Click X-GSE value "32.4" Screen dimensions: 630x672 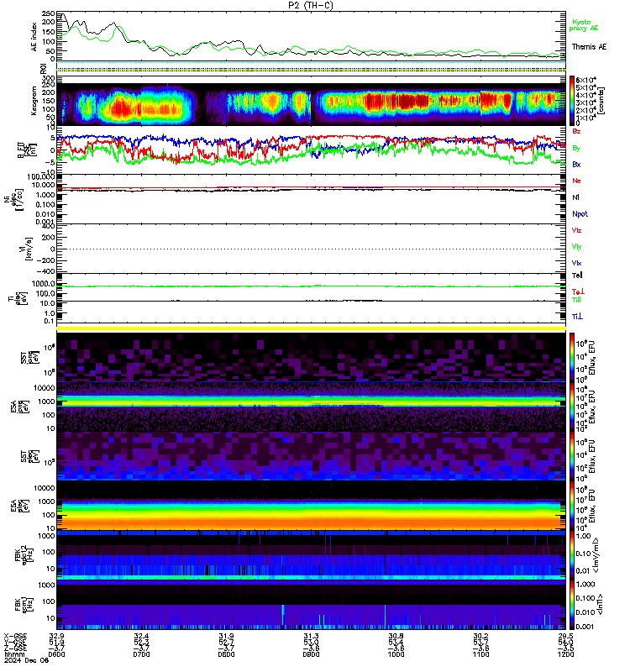[141, 636]
